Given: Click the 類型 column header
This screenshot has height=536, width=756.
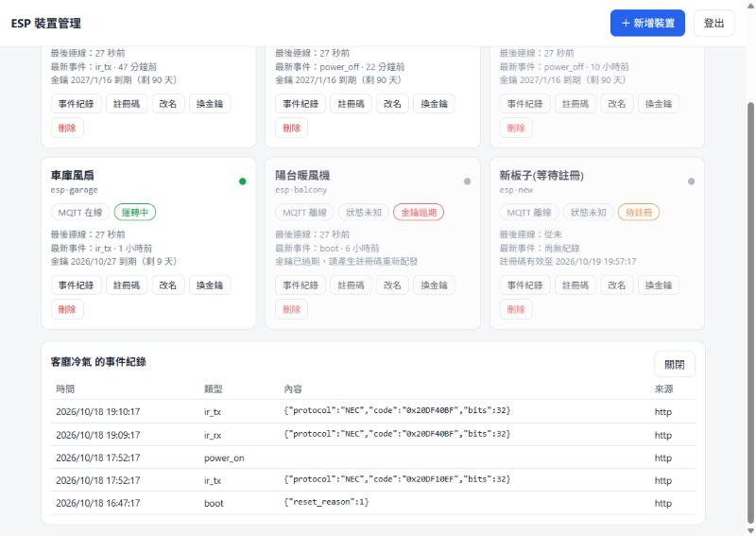Looking at the screenshot, I should pyautogui.click(x=214, y=389).
